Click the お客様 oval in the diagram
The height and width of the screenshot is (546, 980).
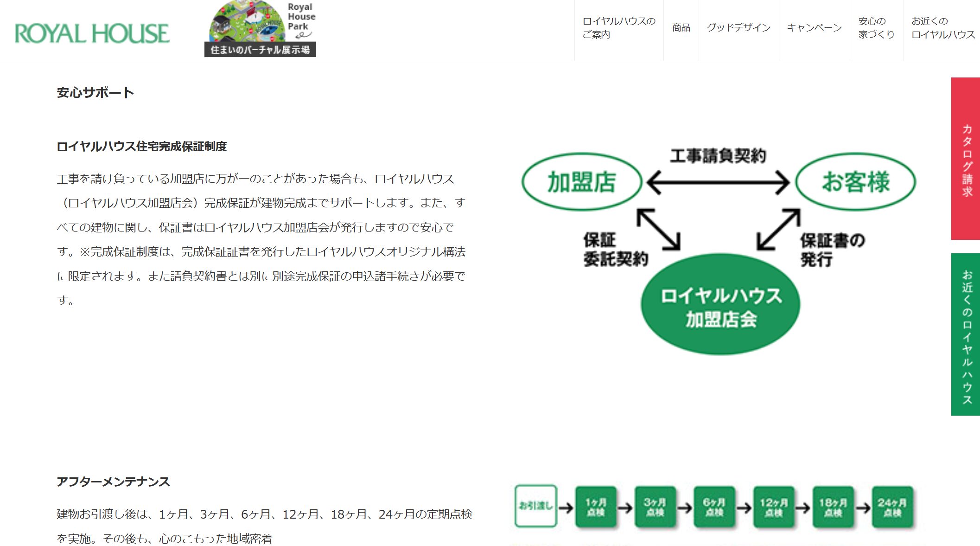[855, 182]
